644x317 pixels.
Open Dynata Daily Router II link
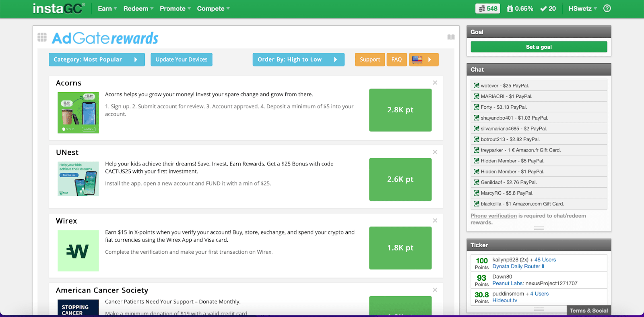point(518,266)
